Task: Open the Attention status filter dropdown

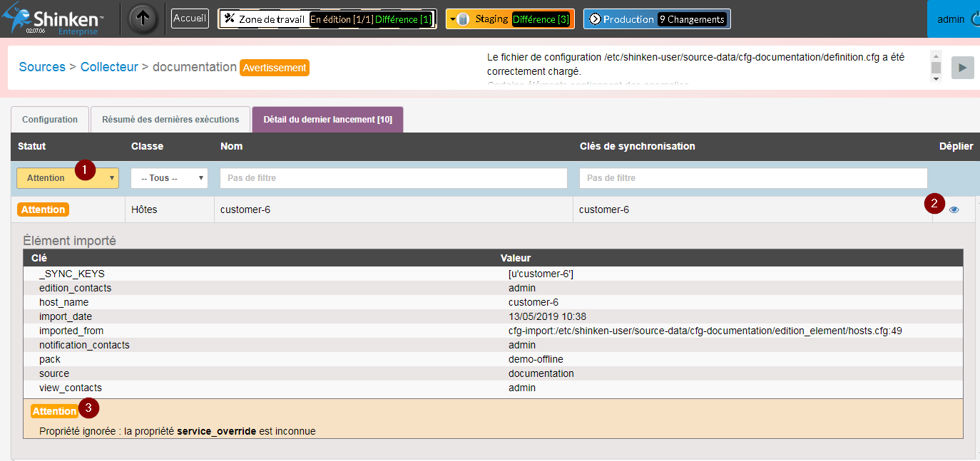Action: [68, 178]
